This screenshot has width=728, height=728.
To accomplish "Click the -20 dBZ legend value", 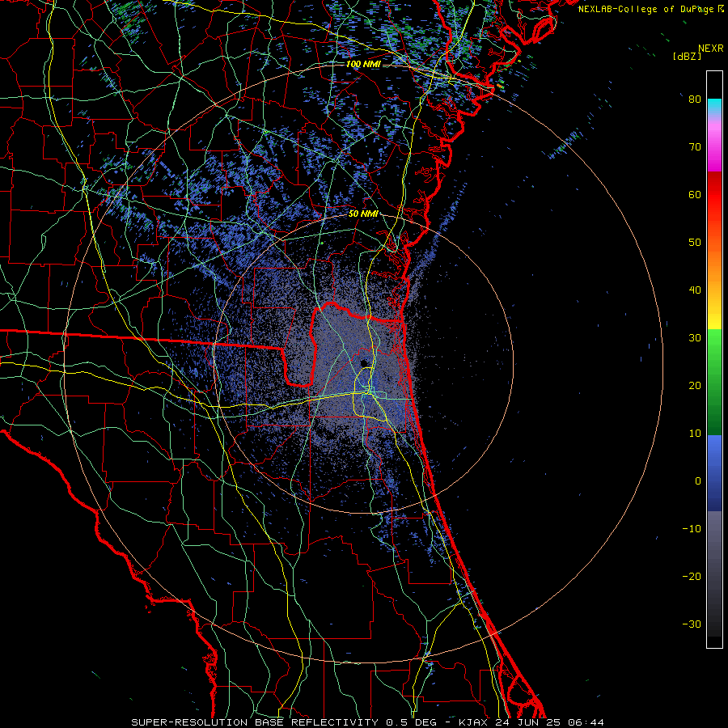I will (692, 577).
